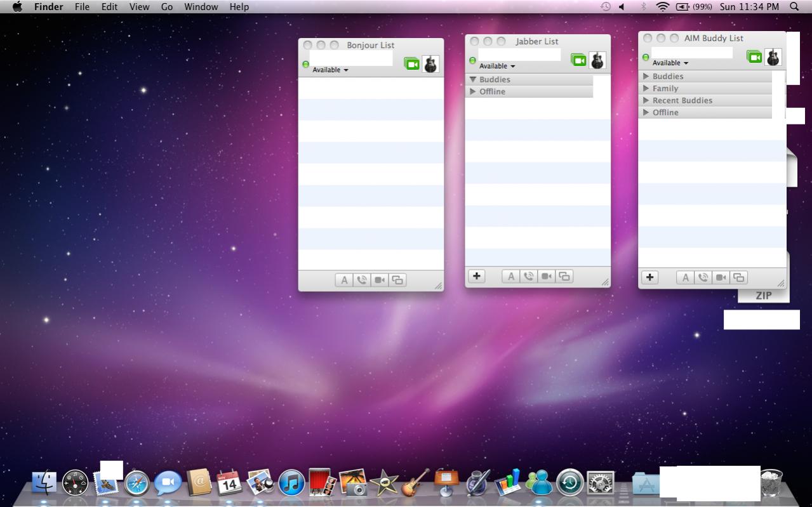This screenshot has height=507, width=812.
Task: Open iChat from the Dock
Action: (x=168, y=484)
